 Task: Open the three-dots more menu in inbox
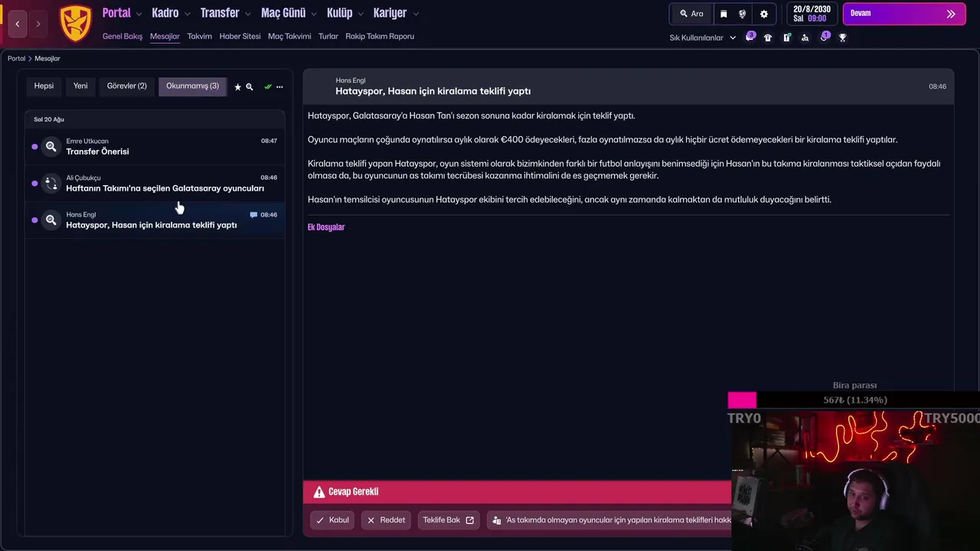[x=279, y=87]
